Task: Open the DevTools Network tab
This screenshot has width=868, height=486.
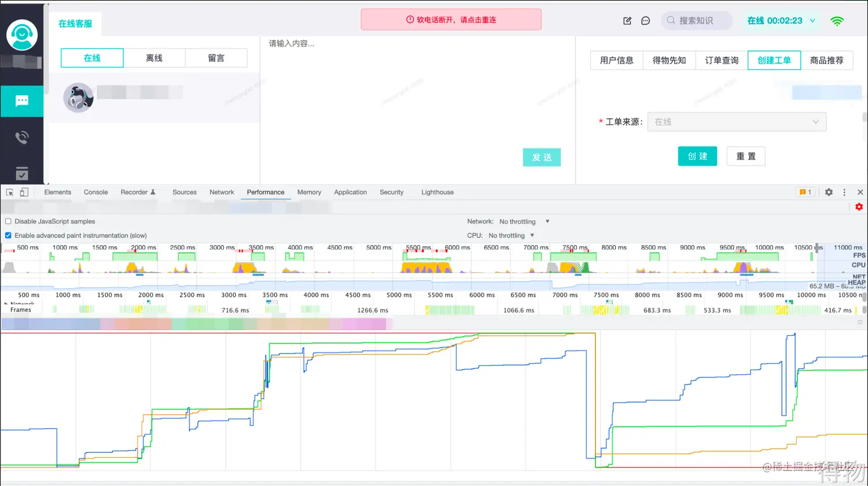Action: [222, 192]
